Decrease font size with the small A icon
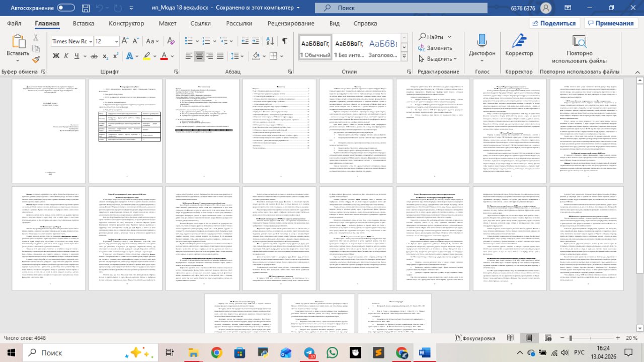 [x=135, y=41]
